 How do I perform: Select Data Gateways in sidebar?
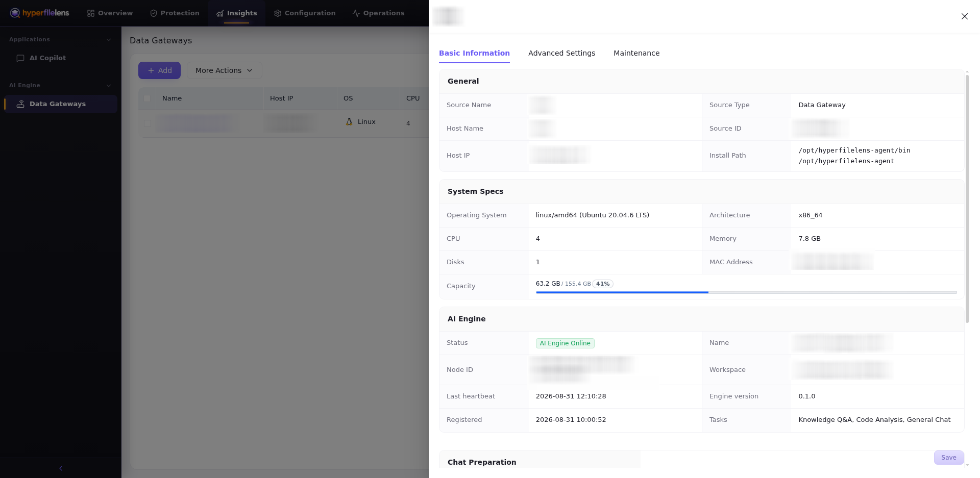(x=61, y=104)
